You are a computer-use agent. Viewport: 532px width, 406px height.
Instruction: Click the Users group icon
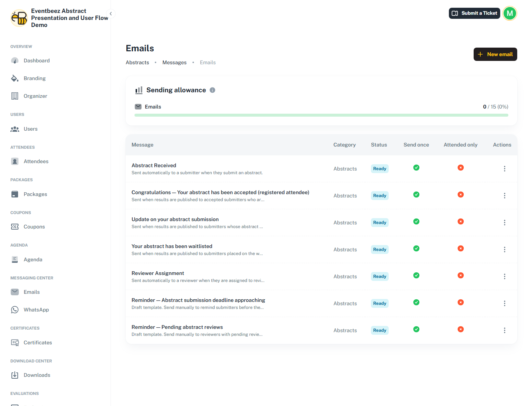pyautogui.click(x=15, y=129)
